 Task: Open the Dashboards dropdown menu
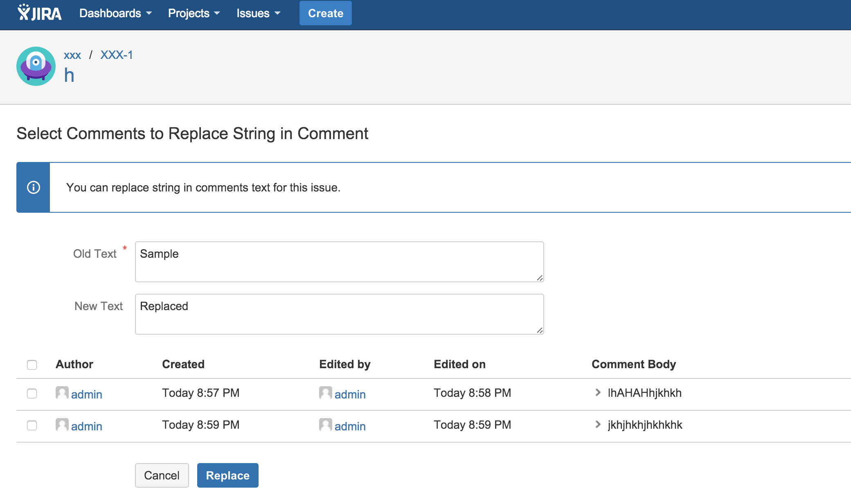point(115,13)
